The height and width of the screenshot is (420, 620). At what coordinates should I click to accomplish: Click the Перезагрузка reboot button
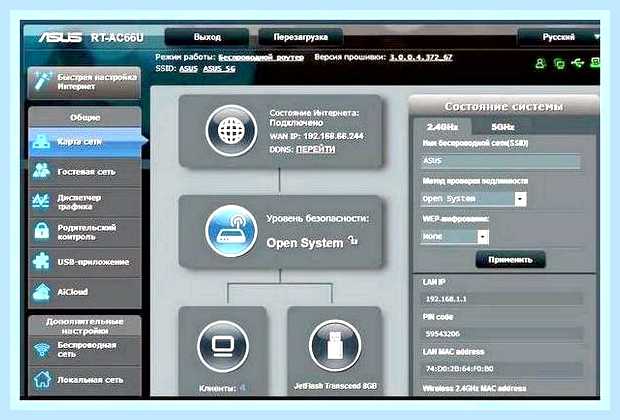coord(301,37)
